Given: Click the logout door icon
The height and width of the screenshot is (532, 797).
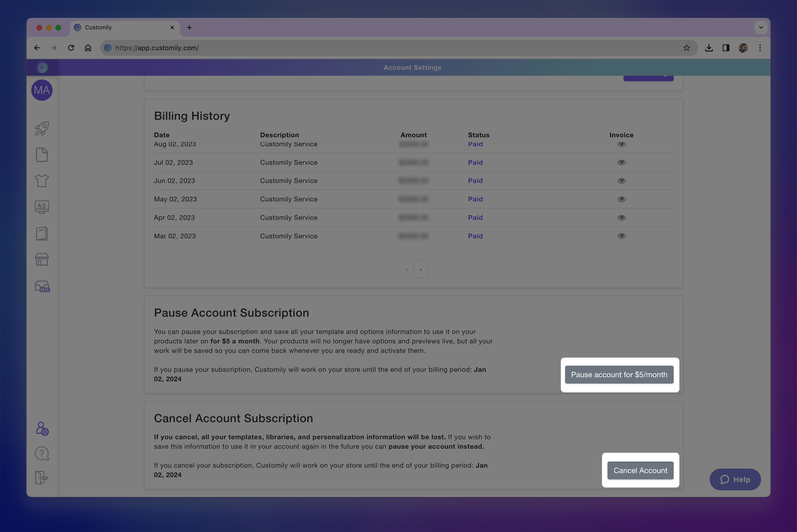Looking at the screenshot, I should [x=42, y=478].
